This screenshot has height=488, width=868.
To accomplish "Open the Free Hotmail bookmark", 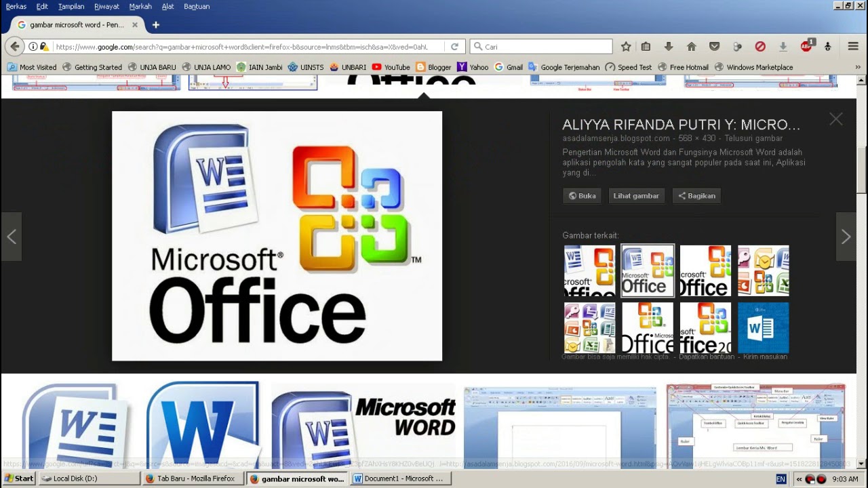I will pos(683,67).
